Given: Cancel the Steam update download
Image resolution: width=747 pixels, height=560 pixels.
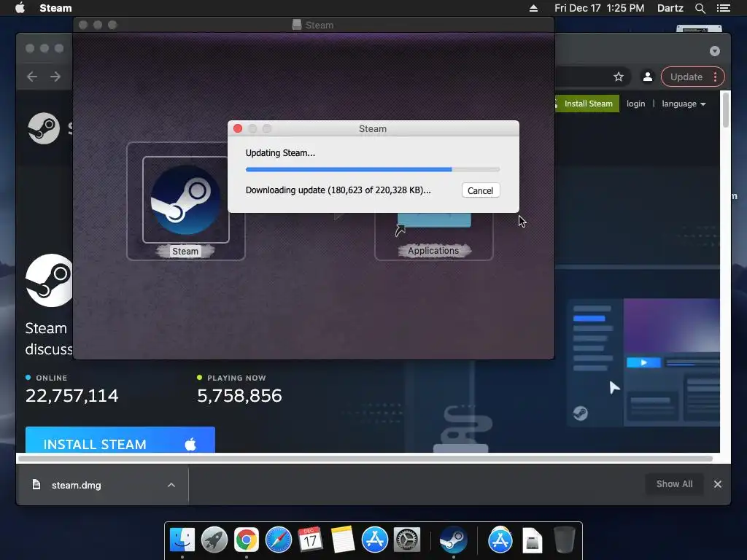Looking at the screenshot, I should click(x=480, y=190).
